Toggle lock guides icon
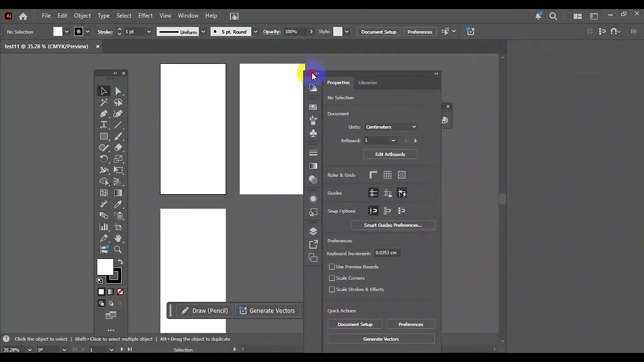This screenshot has height=362, width=644. coord(387,193)
